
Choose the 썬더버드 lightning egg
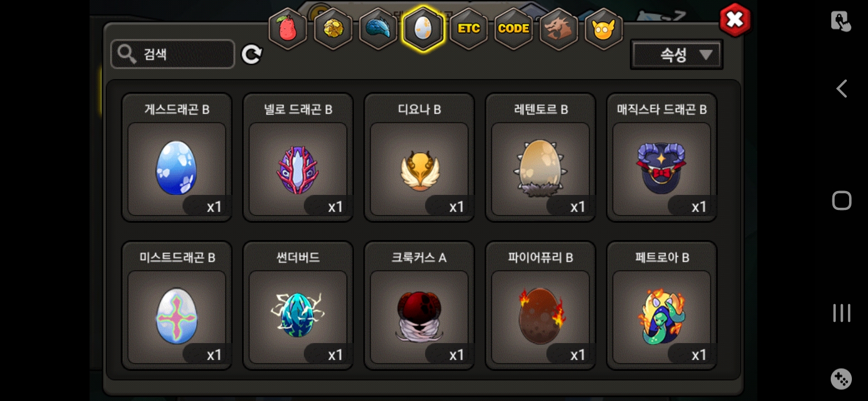tap(298, 306)
